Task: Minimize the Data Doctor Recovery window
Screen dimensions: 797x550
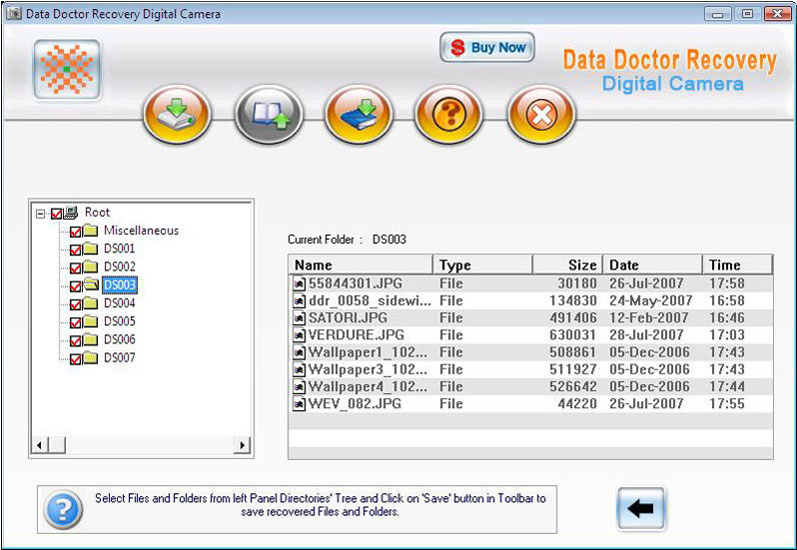Action: pos(718,14)
